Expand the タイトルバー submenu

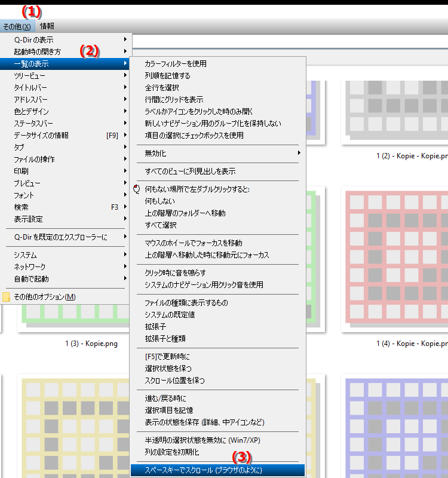coord(66,87)
